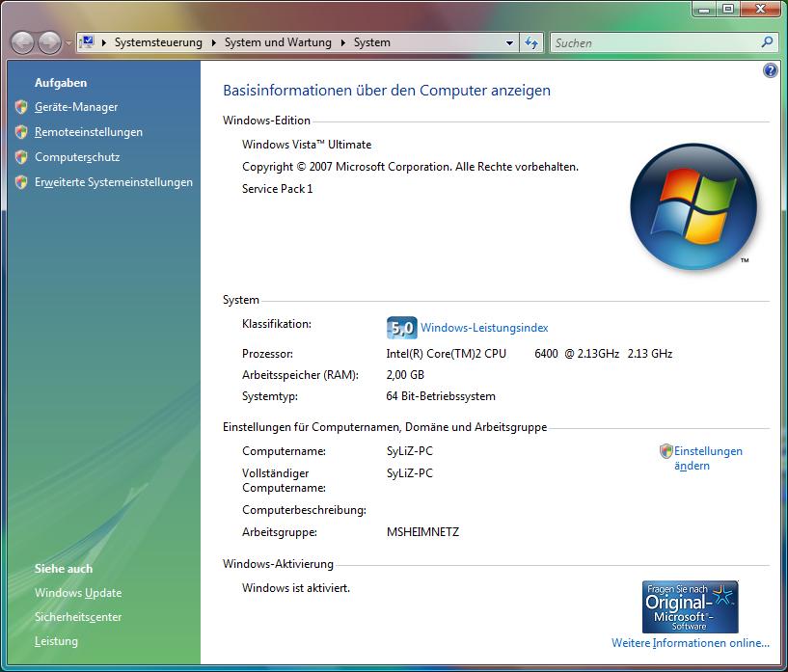Open the recent pages dropdown next to Forward
788x672 pixels.
68,43
